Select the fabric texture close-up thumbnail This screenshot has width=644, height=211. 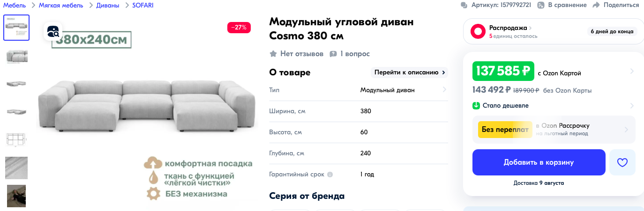click(x=16, y=167)
